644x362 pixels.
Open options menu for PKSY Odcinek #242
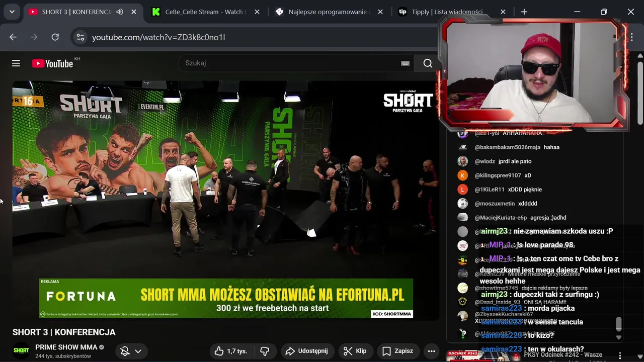point(620,355)
